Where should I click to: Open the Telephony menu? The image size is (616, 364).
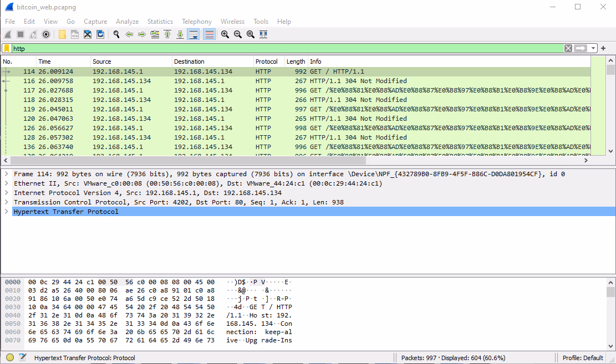(x=197, y=22)
